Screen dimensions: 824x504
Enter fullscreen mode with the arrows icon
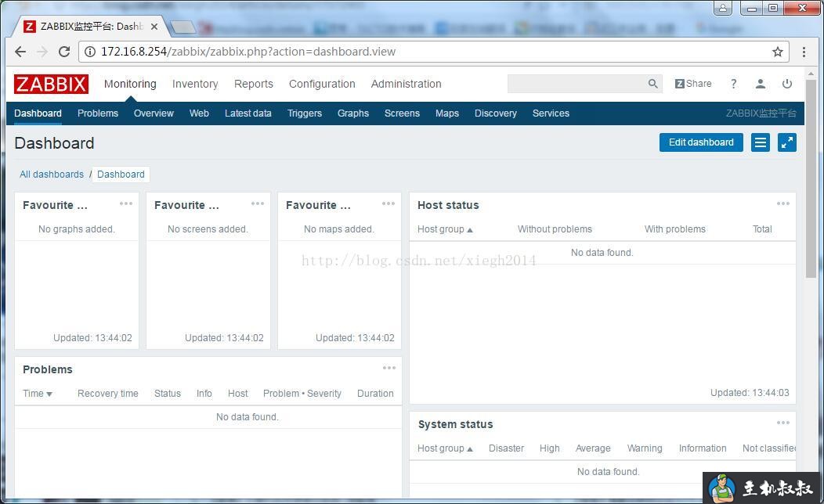pyautogui.click(x=786, y=142)
